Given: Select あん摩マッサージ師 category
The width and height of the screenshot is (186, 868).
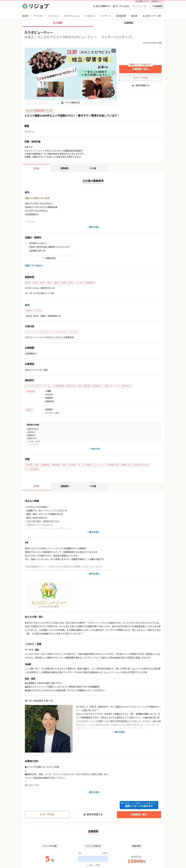Looking at the screenshot, I should tap(152, 16).
